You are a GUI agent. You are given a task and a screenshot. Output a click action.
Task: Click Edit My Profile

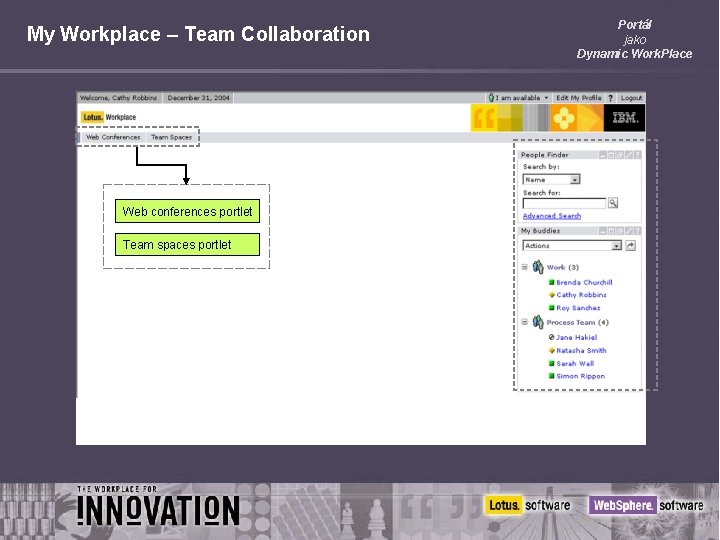[x=579, y=98]
